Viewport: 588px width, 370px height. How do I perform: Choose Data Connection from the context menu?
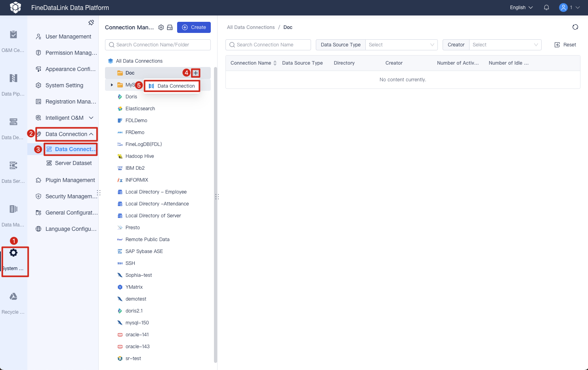176,86
